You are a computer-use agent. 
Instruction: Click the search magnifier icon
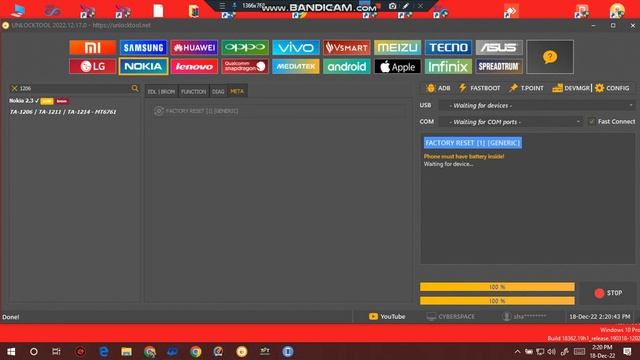tap(135, 88)
